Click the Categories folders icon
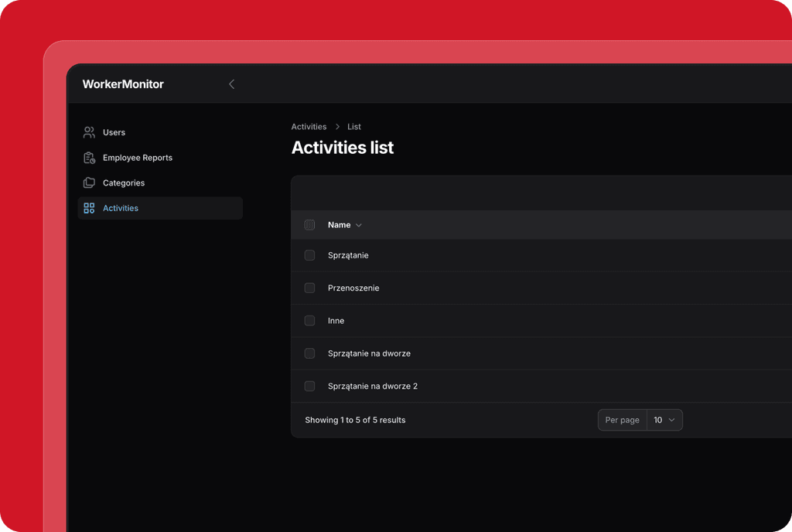The width and height of the screenshot is (792, 532). 89,182
